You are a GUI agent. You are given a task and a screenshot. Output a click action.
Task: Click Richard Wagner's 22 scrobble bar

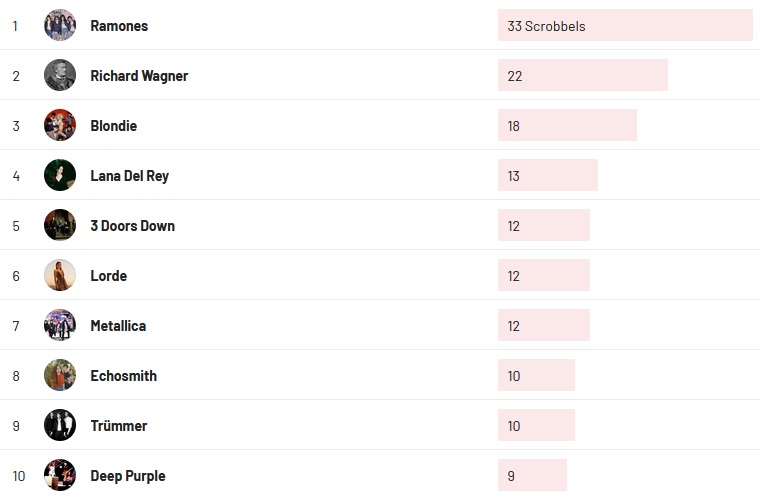point(582,76)
